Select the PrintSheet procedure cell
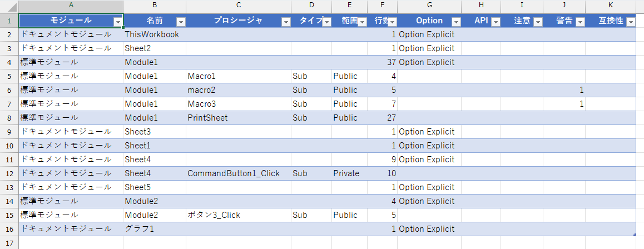This screenshot has width=644, height=249. tap(238, 118)
